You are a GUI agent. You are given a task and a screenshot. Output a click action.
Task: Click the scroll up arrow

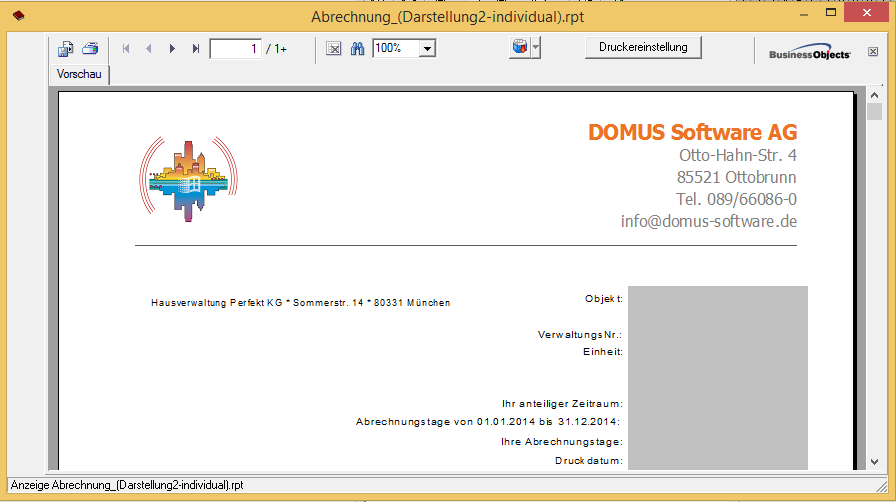click(x=874, y=95)
